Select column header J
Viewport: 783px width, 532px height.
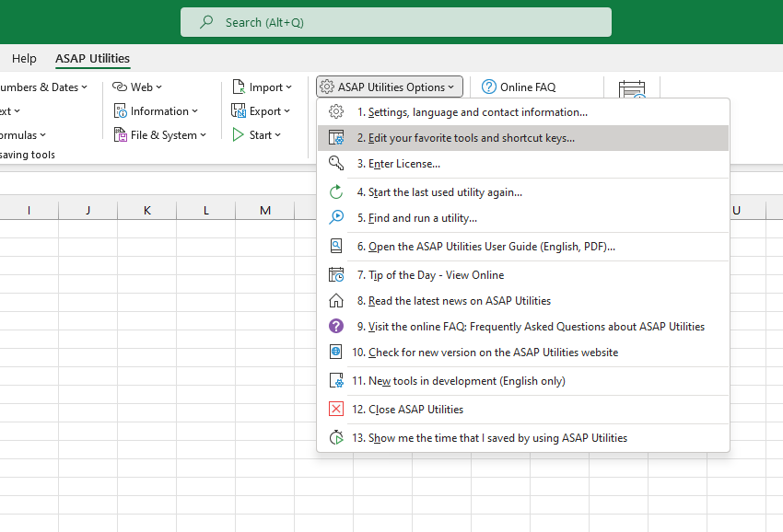(x=88, y=210)
